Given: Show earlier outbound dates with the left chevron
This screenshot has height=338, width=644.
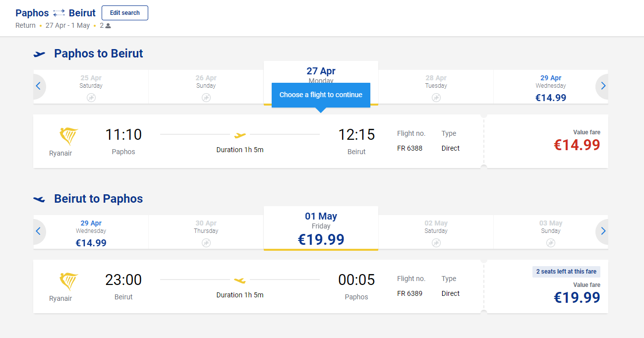Looking at the screenshot, I should pos(38,86).
